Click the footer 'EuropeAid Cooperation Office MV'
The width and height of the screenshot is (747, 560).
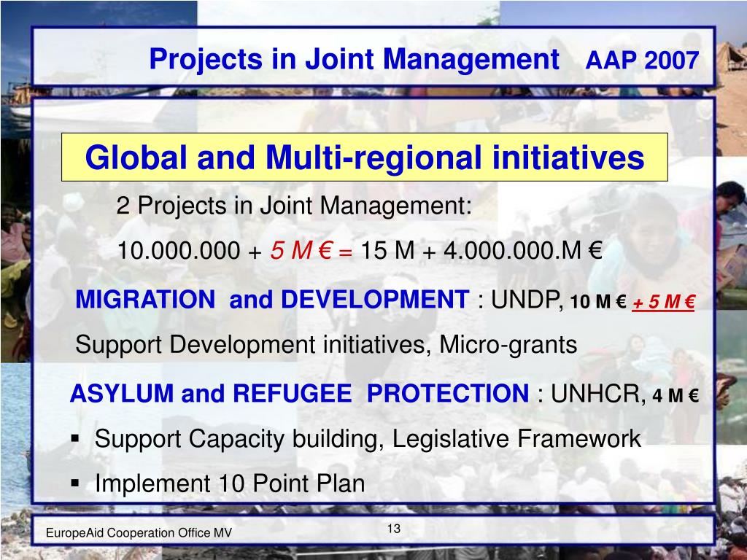point(139,533)
